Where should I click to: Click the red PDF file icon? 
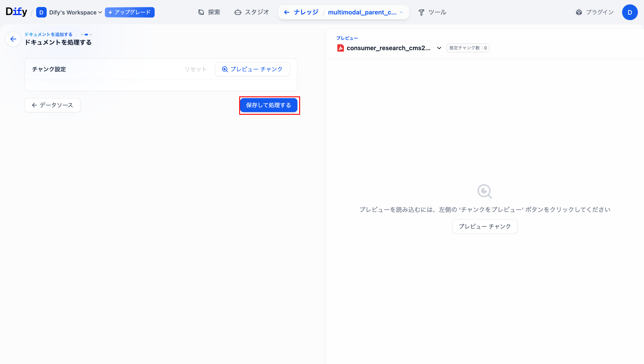coord(340,48)
